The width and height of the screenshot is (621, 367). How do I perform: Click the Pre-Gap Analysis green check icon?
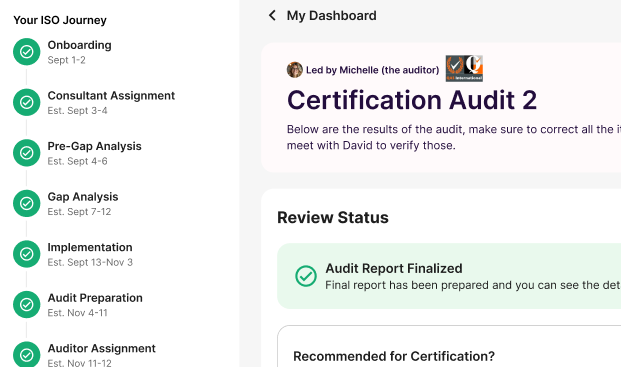point(27,153)
